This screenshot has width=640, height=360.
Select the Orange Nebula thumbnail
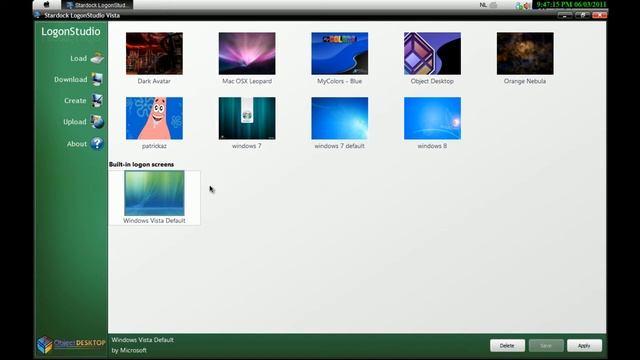[x=525, y=53]
